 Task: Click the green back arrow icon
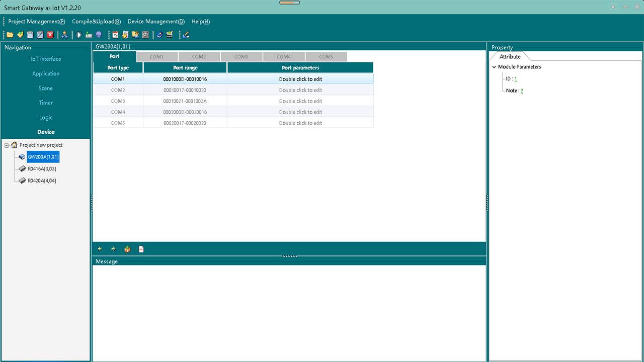tap(100, 249)
